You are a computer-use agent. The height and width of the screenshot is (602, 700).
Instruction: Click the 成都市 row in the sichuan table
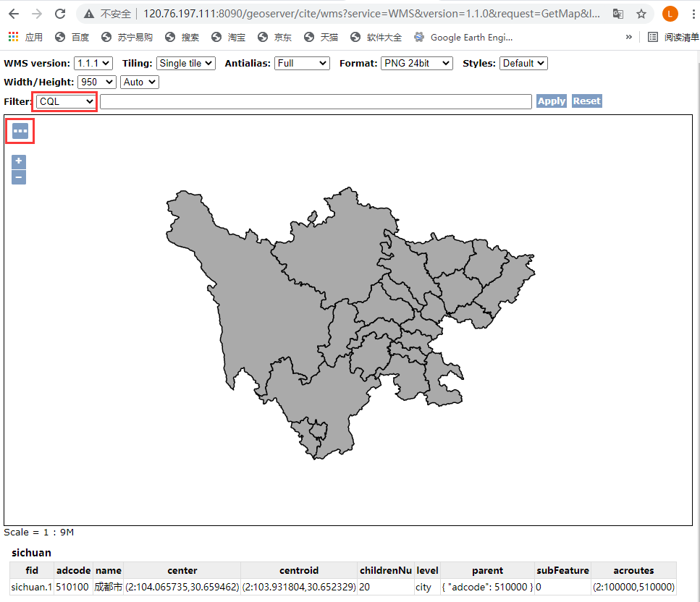pyautogui.click(x=109, y=587)
